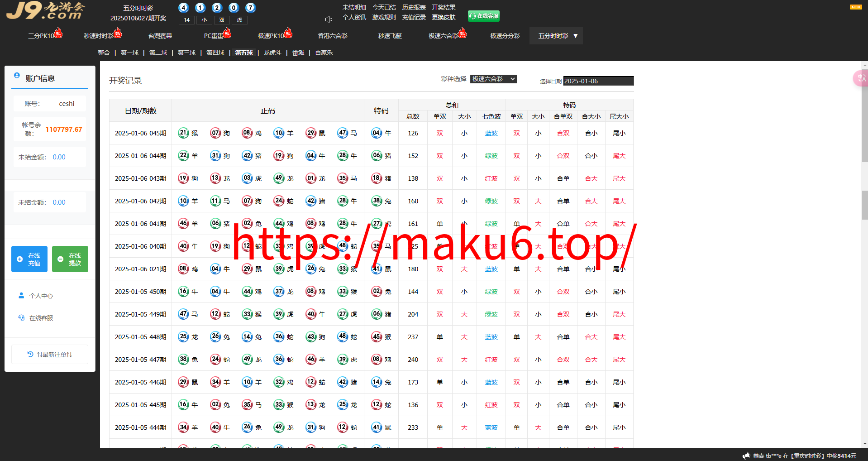
Task: Select 秒速时时彩 game tab
Action: tap(99, 36)
